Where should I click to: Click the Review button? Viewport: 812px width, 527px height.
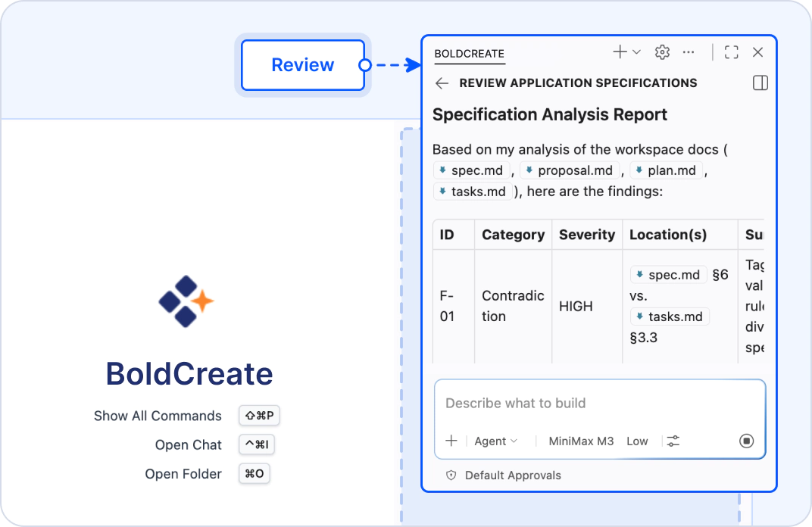[x=303, y=65]
